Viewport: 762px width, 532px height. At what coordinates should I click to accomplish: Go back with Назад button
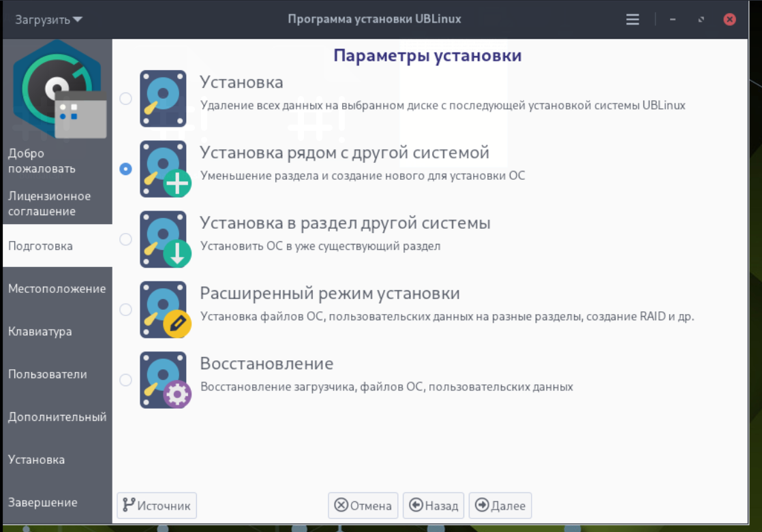[x=433, y=505]
